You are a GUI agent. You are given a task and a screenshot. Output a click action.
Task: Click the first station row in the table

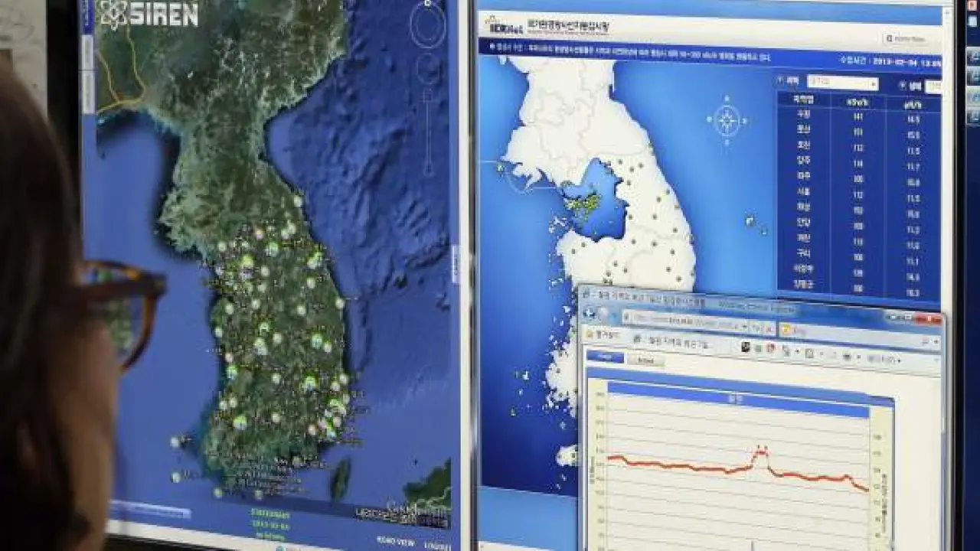point(857,116)
